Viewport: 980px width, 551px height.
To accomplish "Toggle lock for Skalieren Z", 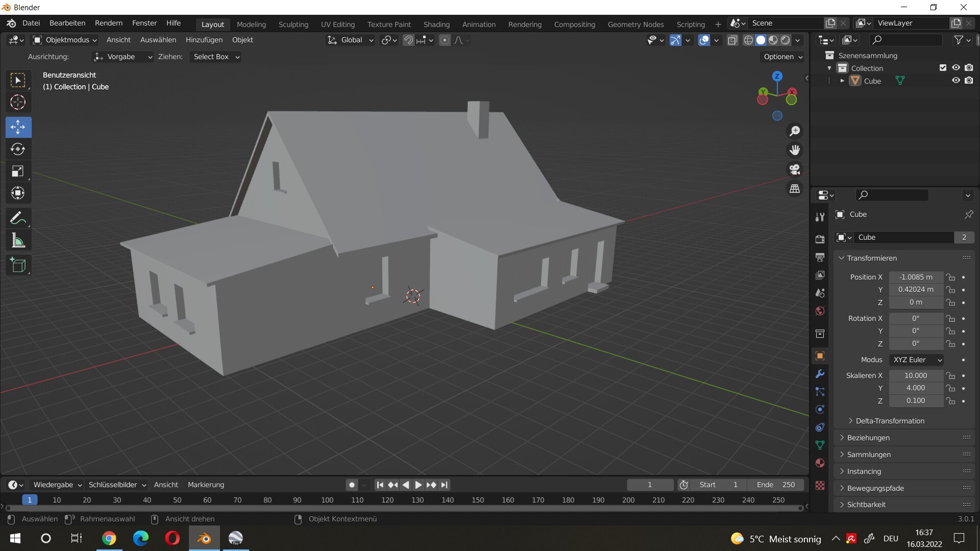I will click(x=950, y=401).
